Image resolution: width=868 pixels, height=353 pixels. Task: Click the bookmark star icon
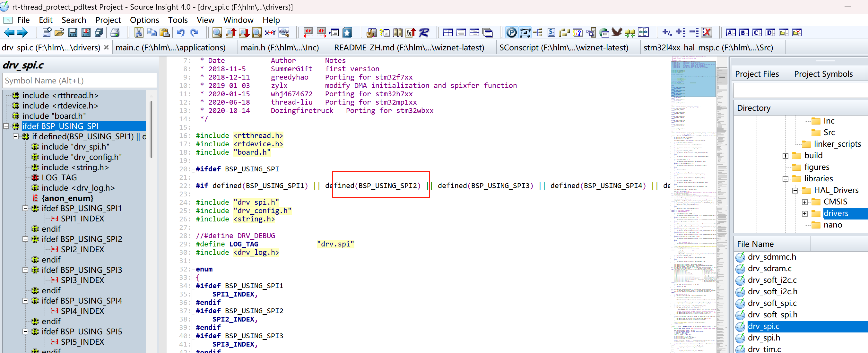[347, 33]
